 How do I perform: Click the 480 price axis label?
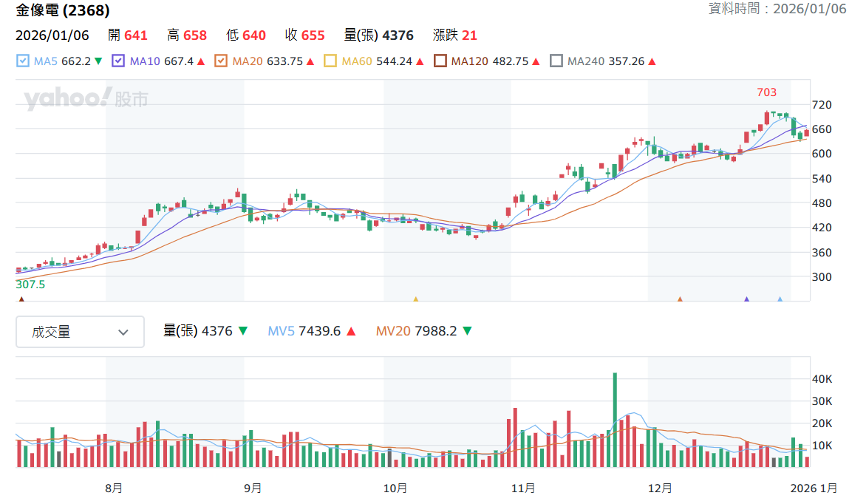(822, 203)
